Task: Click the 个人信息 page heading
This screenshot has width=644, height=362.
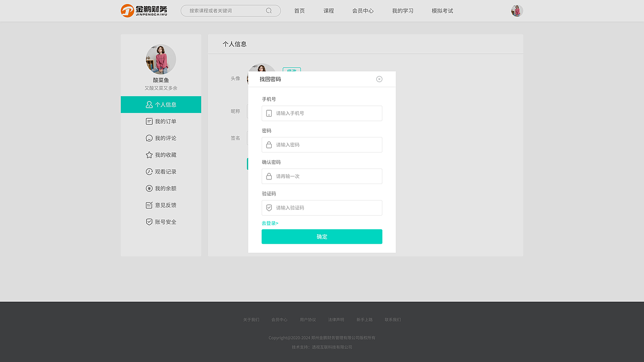Action: point(234,44)
